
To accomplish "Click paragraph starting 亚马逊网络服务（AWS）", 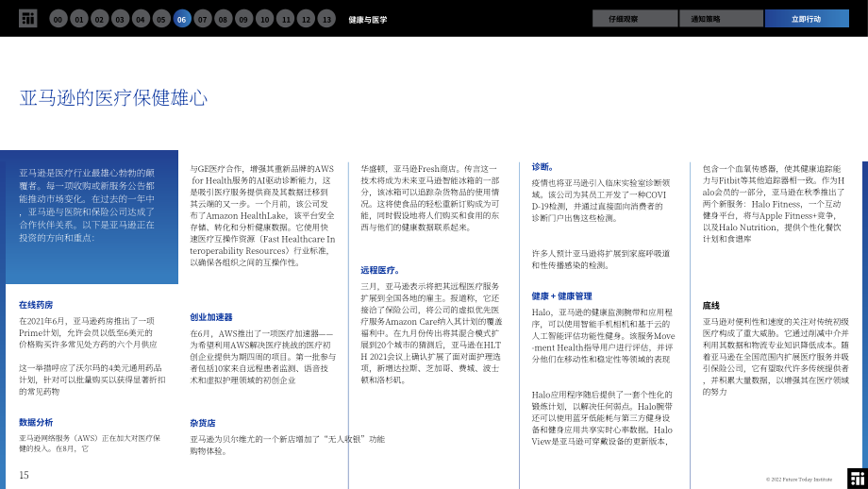I will [x=90, y=443].
